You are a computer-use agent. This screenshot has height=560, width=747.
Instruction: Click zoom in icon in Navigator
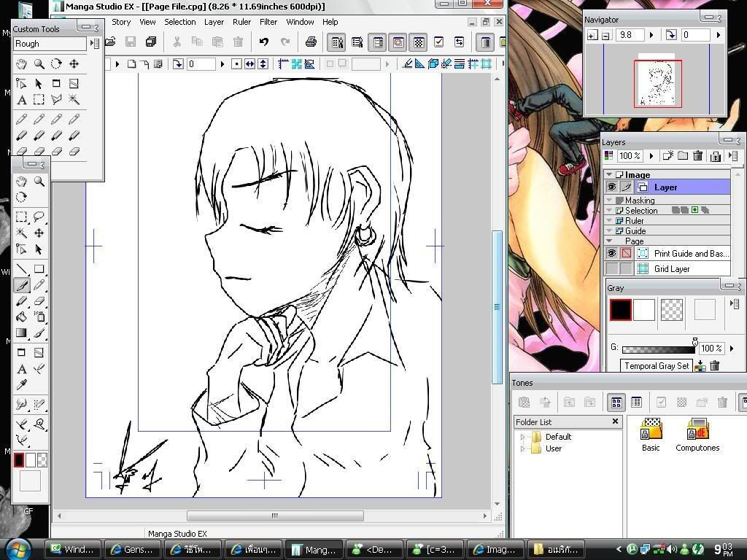click(x=592, y=35)
